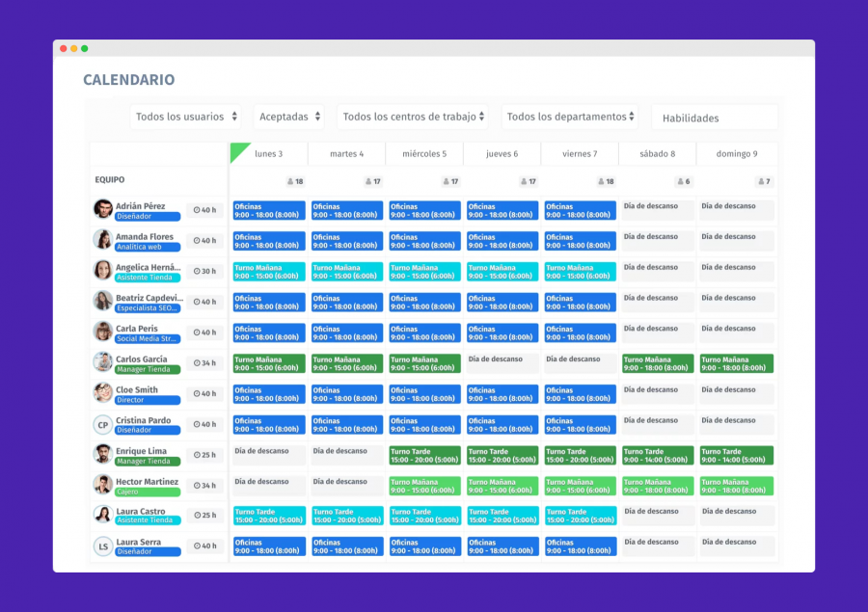Click Adrián Pérez's Diseñador role tag
This screenshot has width=868, height=612.
[x=148, y=216]
